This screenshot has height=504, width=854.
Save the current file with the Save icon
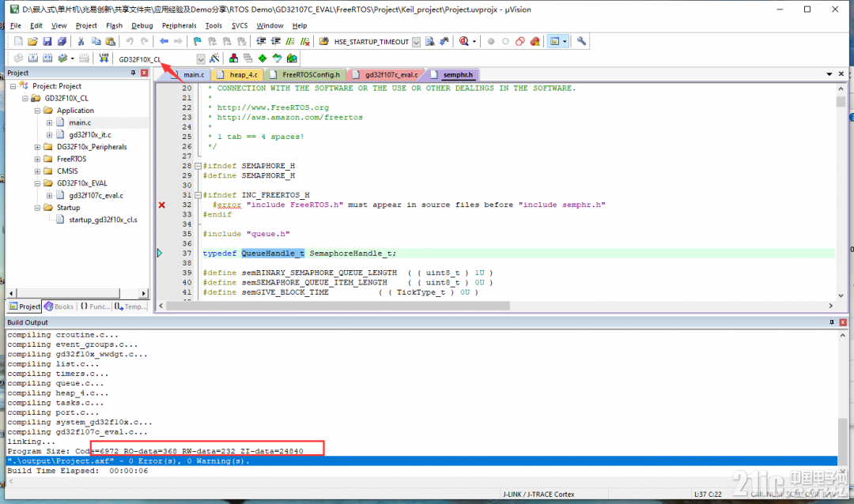(47, 41)
